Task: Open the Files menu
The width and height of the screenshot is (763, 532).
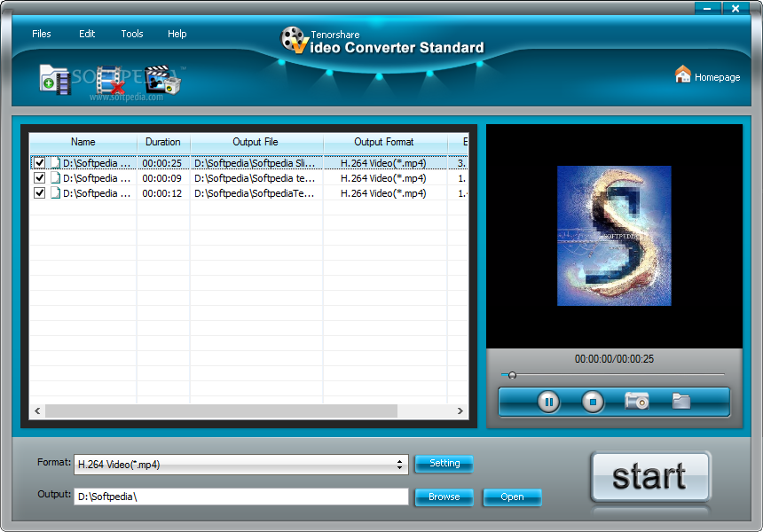Action: pos(42,34)
